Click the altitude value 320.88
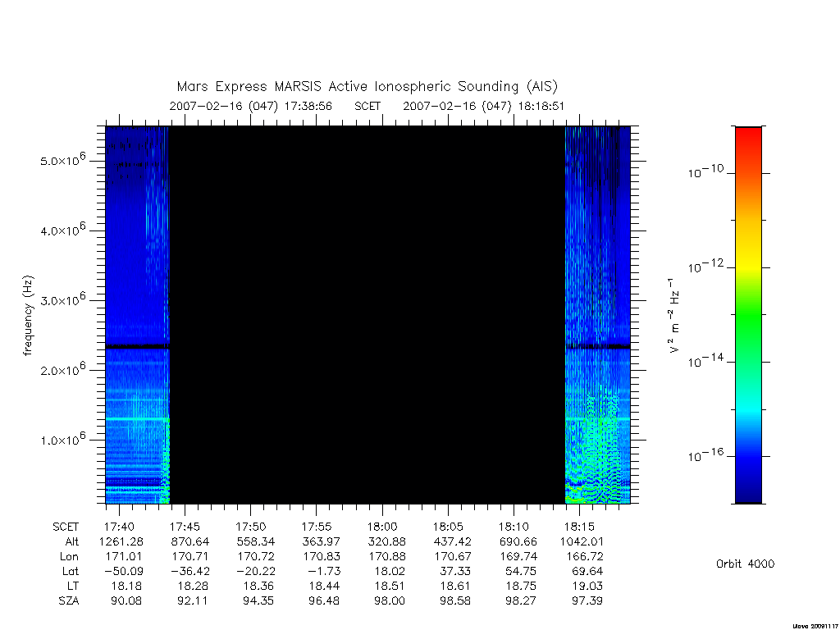 [387, 541]
